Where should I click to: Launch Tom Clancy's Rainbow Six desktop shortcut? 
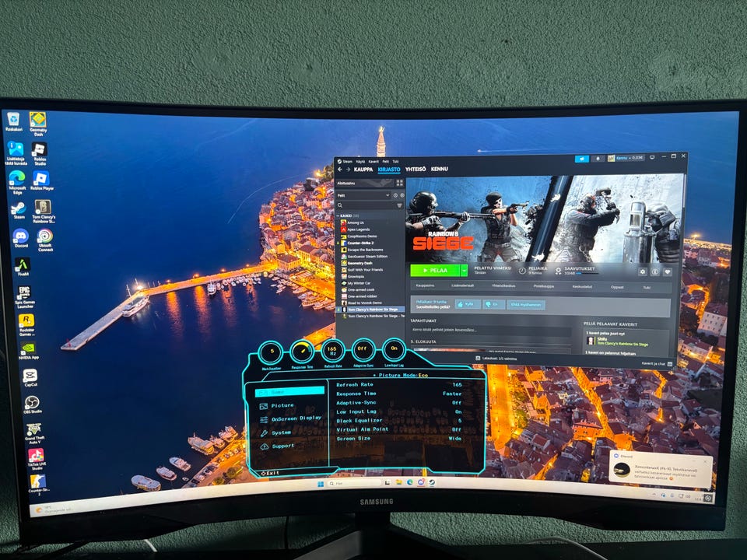point(43,211)
